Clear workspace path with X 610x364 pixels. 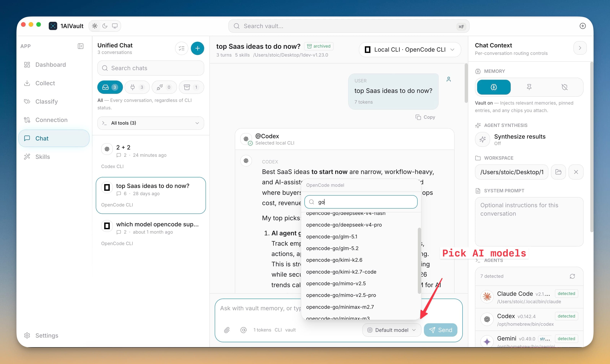(x=576, y=172)
